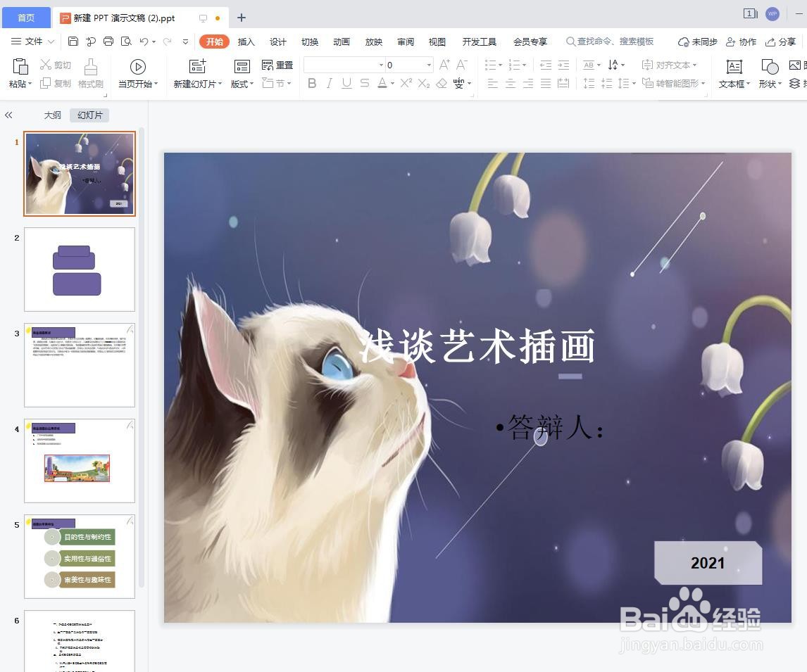Go to the Home (首页) tab
The height and width of the screenshot is (672, 807).
point(26,18)
